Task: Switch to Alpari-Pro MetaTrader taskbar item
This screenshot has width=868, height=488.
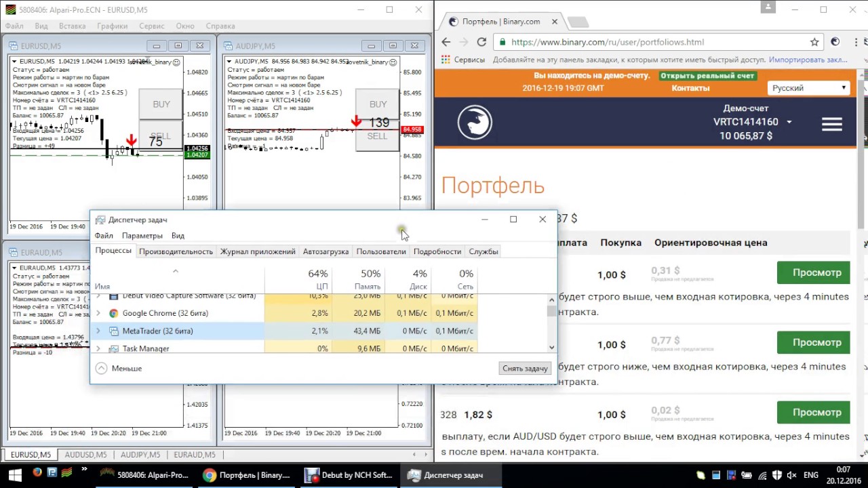Action: (x=144, y=475)
